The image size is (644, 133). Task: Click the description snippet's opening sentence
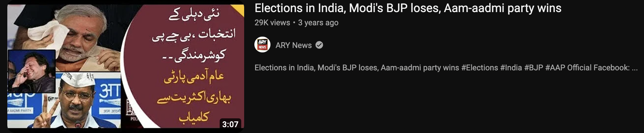tap(357, 68)
